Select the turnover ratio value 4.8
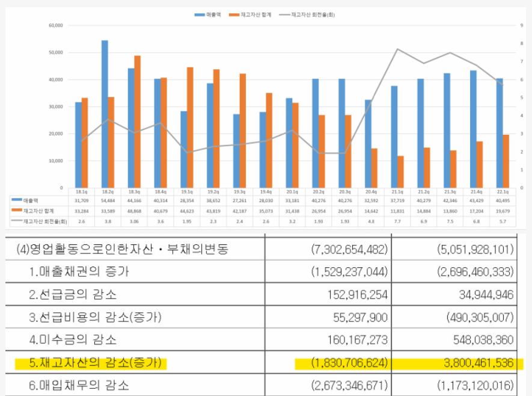532x396 pixels. pos(371,221)
